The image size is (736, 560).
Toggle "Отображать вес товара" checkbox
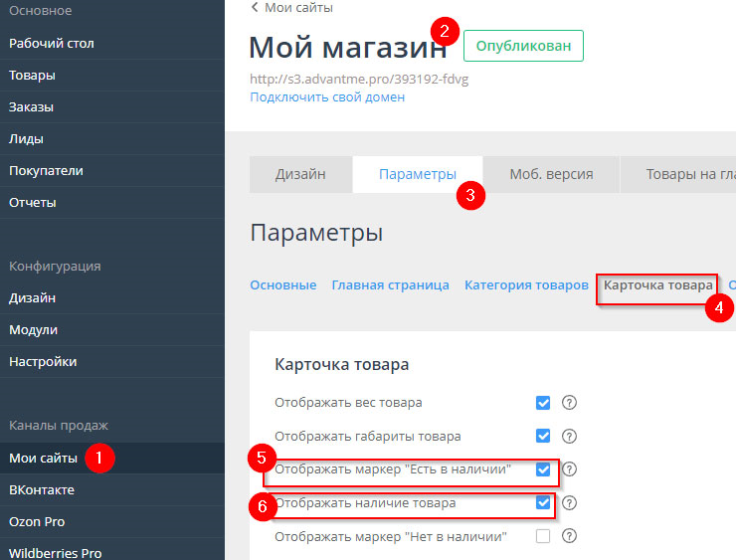click(x=543, y=403)
